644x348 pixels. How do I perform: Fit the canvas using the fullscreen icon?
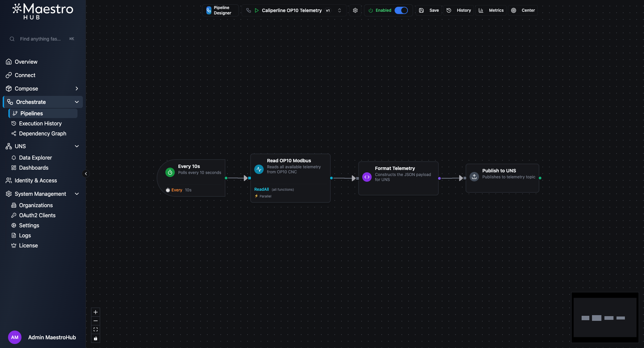coord(96,330)
